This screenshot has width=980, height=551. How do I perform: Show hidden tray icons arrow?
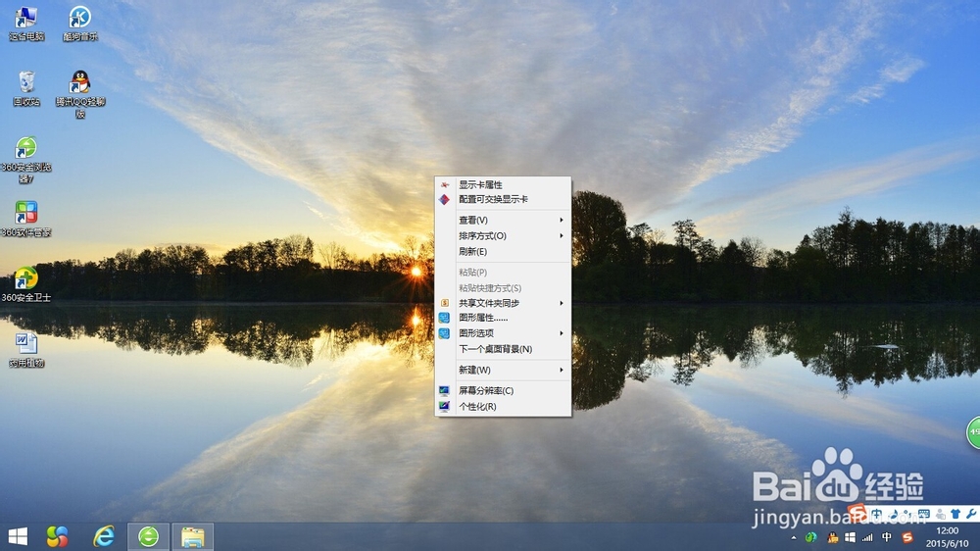click(x=794, y=538)
